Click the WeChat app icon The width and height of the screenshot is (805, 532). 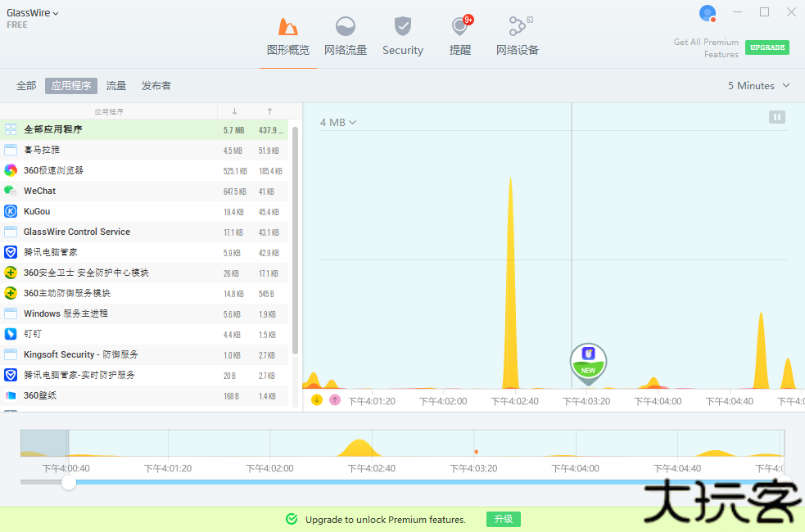pos(11,191)
